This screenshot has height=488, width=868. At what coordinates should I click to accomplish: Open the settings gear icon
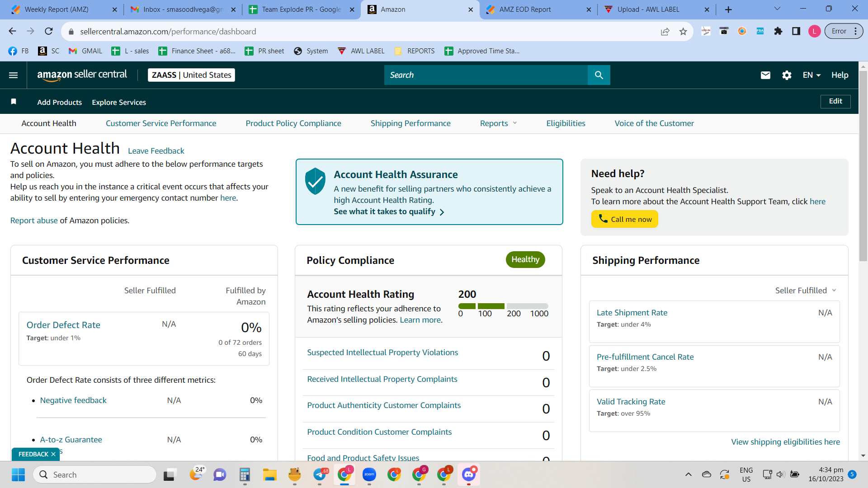[x=787, y=75]
